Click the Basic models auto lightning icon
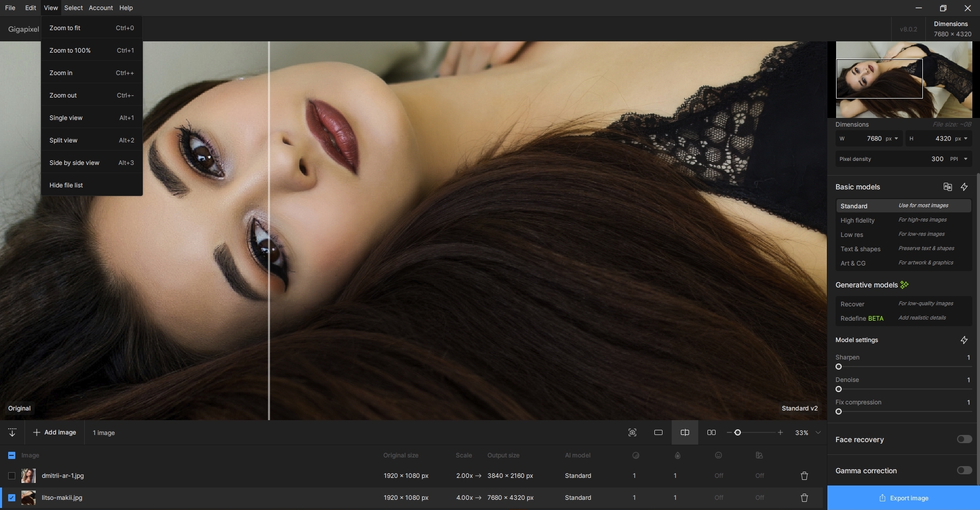This screenshot has width=980, height=510. click(x=964, y=187)
